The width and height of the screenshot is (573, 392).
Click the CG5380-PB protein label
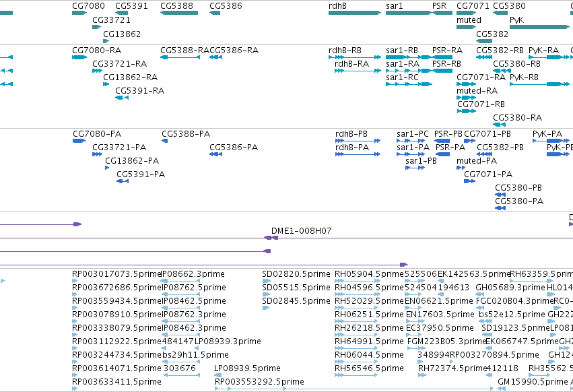pyautogui.click(x=518, y=188)
